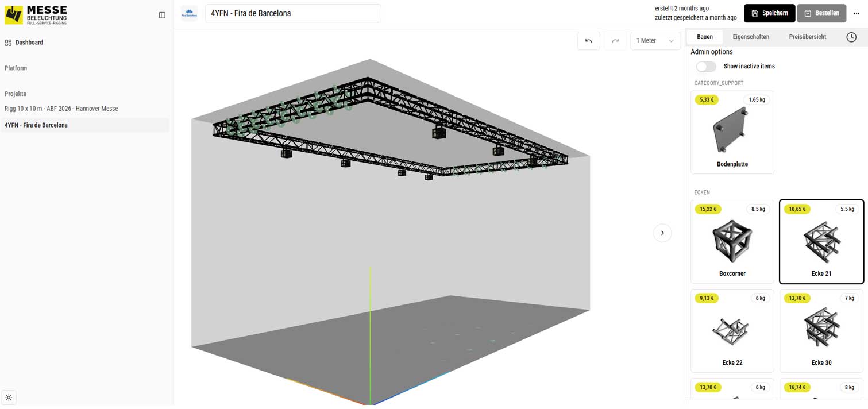Screen dimensions: 868x409
Task: Click the Messe Beleuchtung logo
Action: coord(36,14)
